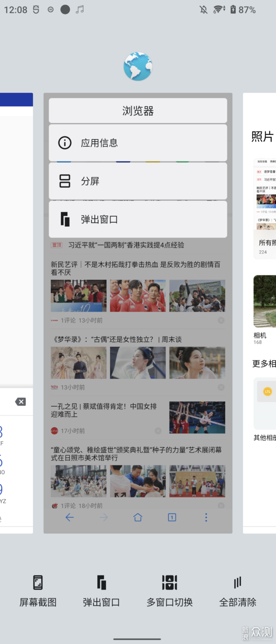The height and width of the screenshot is (644, 276).
Task: Tap browser three-dot menu icon
Action: pyautogui.click(x=206, y=518)
